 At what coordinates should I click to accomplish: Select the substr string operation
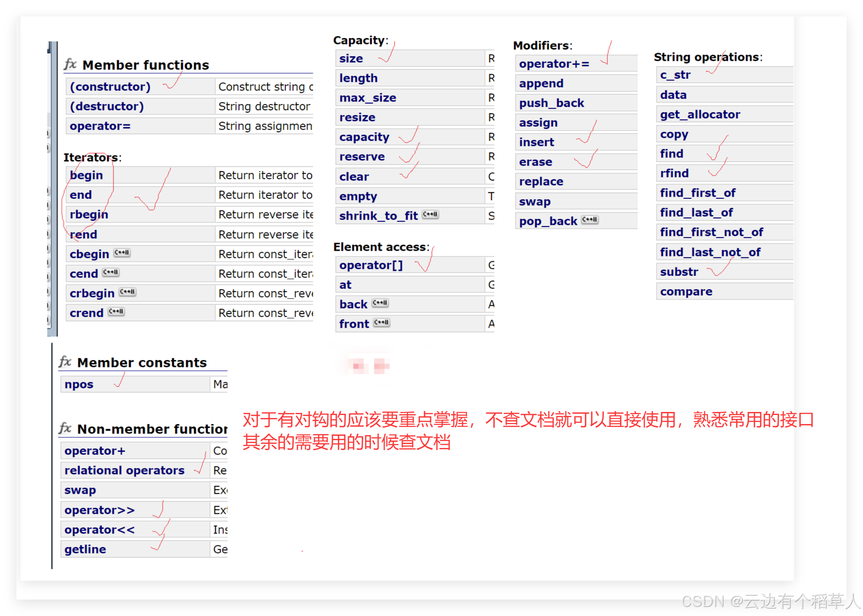click(678, 272)
